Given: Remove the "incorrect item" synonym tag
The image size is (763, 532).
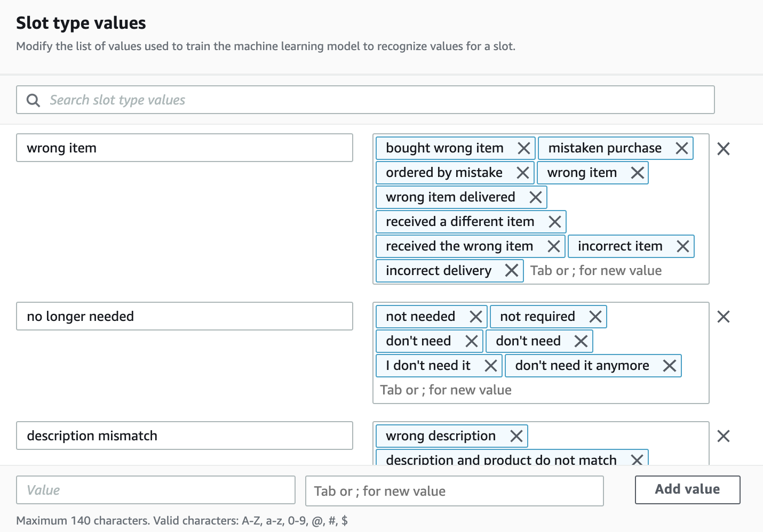Looking at the screenshot, I should click(x=682, y=246).
